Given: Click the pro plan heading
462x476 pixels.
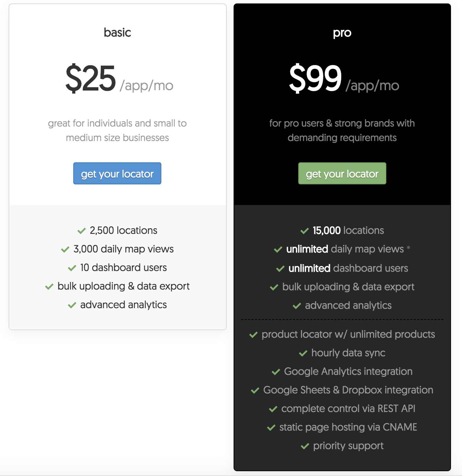Looking at the screenshot, I should point(342,33).
